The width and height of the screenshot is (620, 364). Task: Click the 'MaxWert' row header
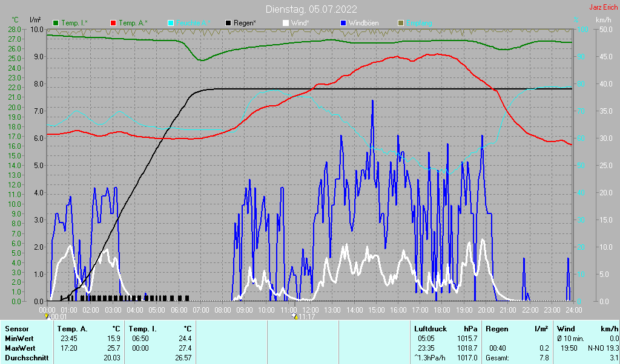(20, 349)
